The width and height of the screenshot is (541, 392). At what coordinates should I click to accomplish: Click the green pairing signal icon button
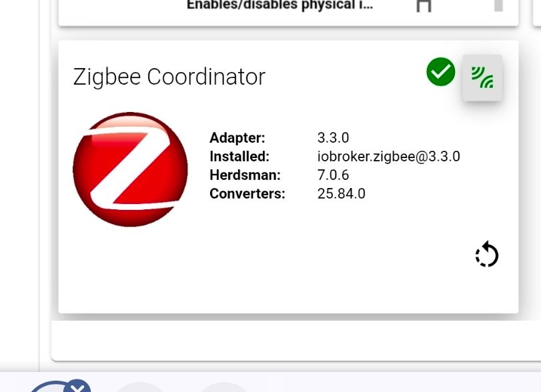(x=482, y=78)
